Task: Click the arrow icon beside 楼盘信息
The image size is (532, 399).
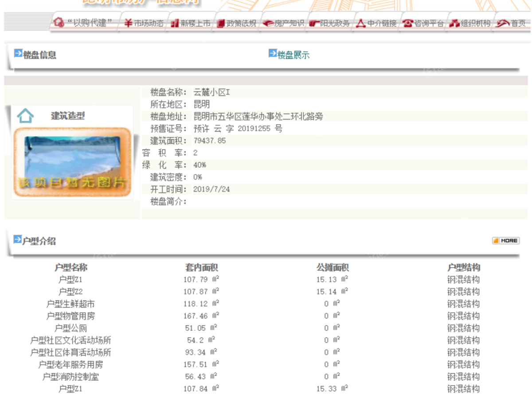Action: click(18, 53)
